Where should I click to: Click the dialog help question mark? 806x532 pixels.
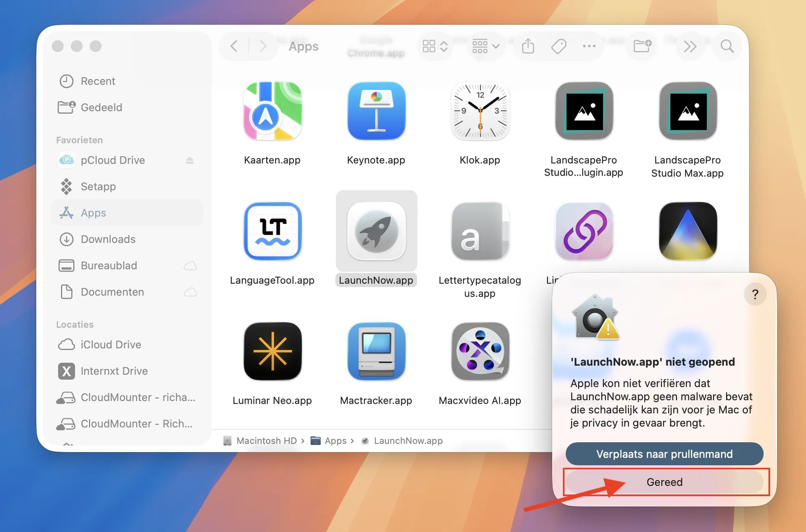755,294
